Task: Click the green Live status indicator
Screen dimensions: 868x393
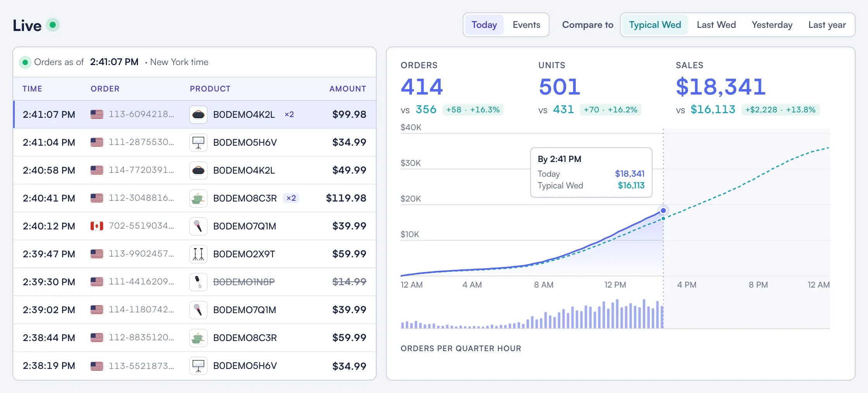Action: tap(53, 25)
